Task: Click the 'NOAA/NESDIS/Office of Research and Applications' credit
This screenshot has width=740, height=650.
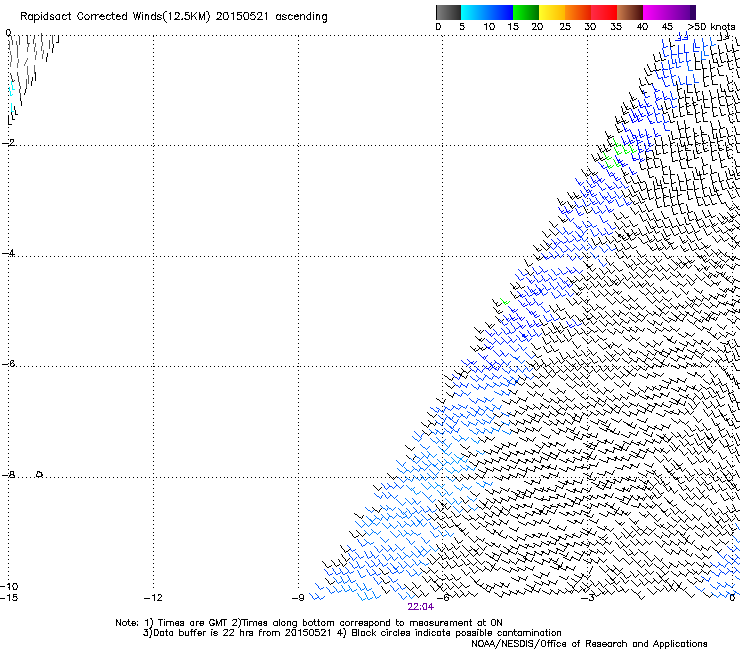Action: pos(589,644)
